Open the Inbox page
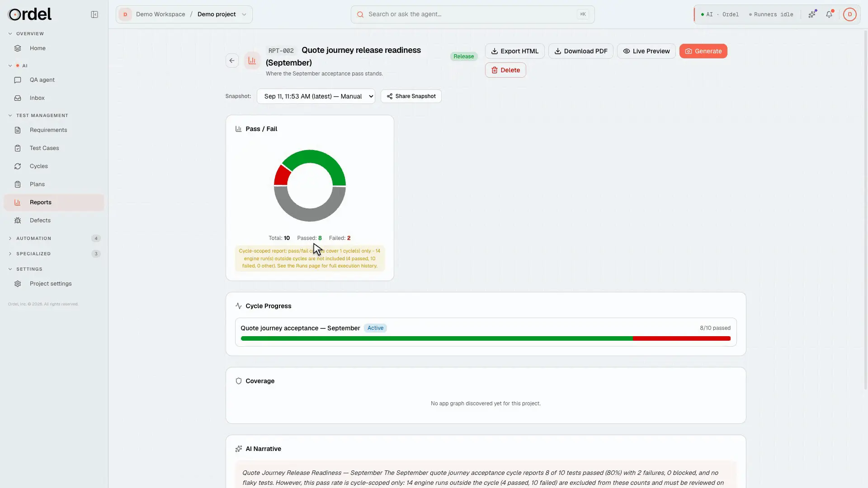 pos(54,98)
